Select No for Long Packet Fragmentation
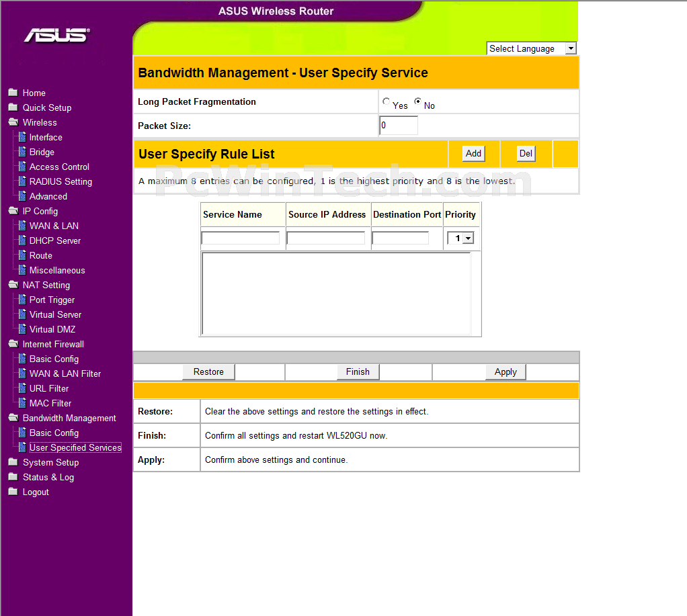The image size is (687, 616). coord(417,101)
